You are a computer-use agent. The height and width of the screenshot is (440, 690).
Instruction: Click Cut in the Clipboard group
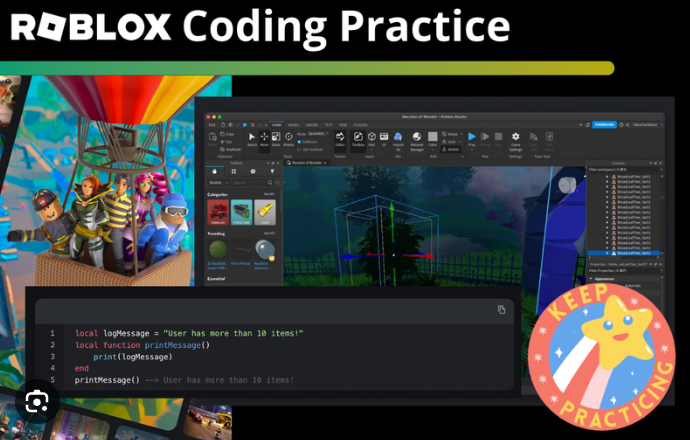[x=226, y=142]
